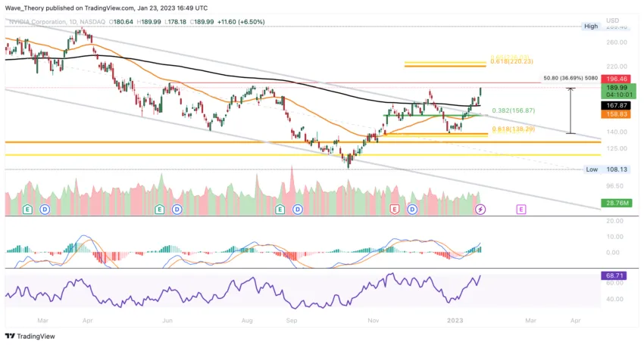Click the 50.80 (36.69%) measurement label

click(571, 78)
